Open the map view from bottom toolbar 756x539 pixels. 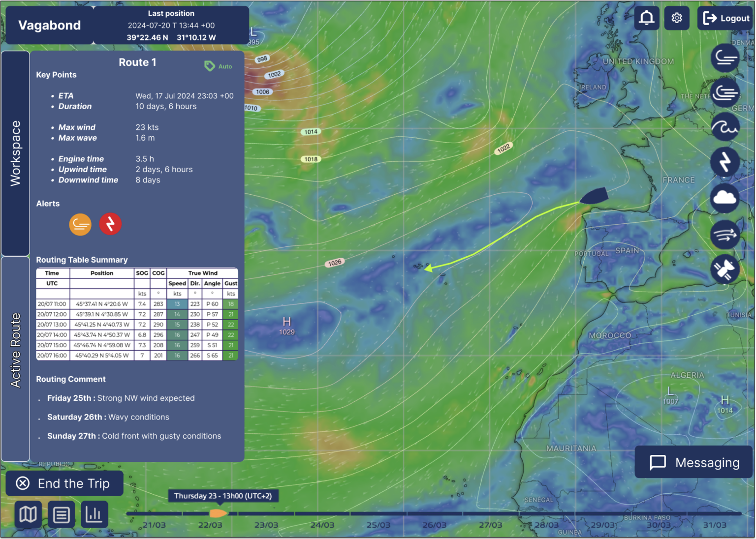pyautogui.click(x=28, y=514)
